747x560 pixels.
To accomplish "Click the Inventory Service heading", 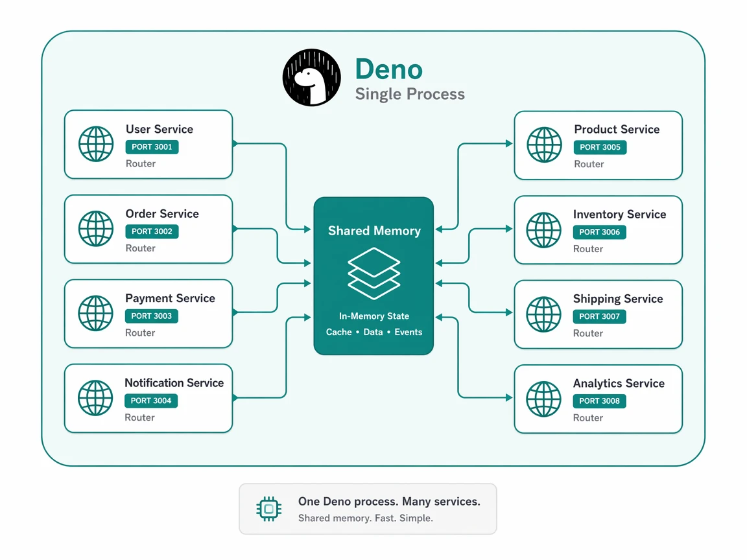I will [620, 215].
